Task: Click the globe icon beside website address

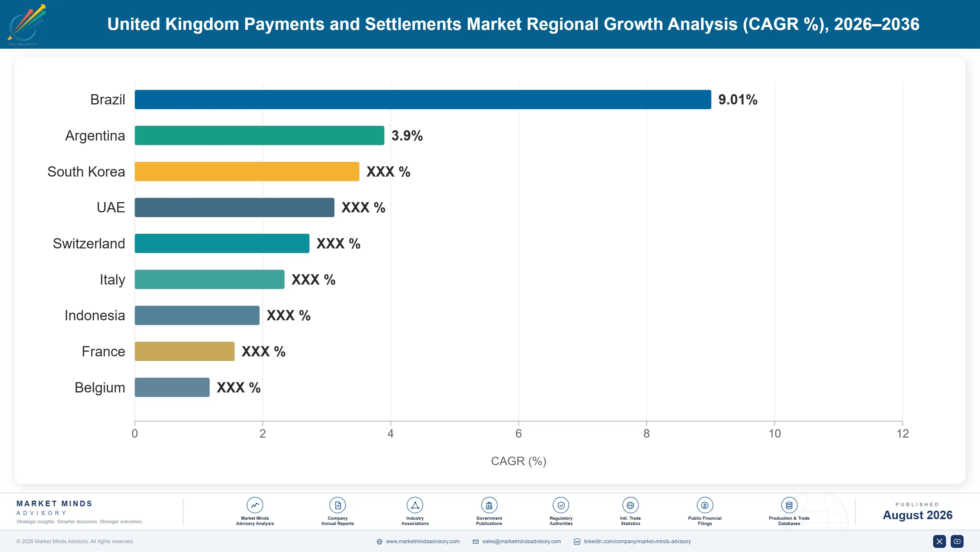Action: click(379, 542)
